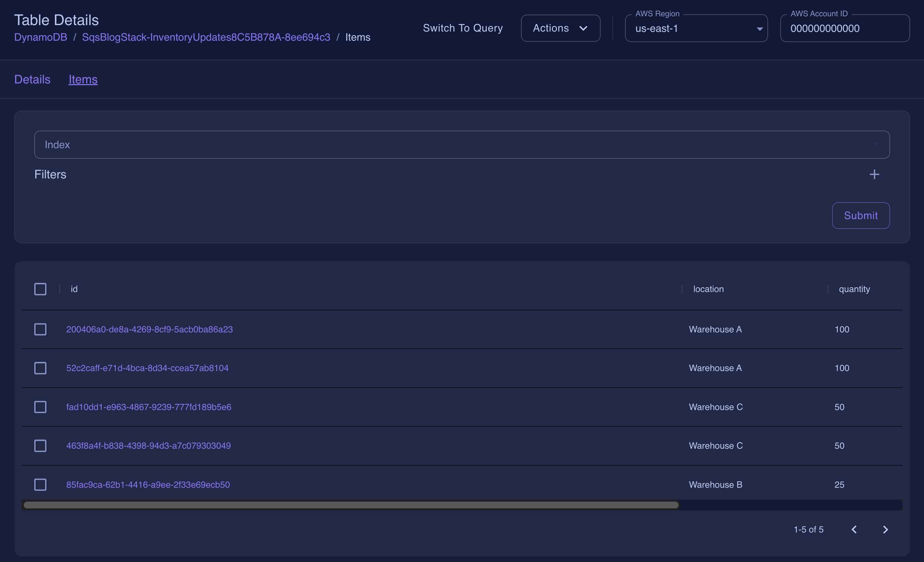The height and width of the screenshot is (562, 924).
Task: Open the Actions dropdown menu
Action: tap(560, 28)
